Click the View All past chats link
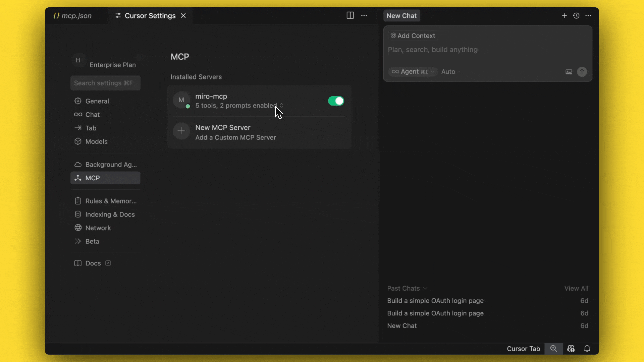Image resolution: width=644 pixels, height=362 pixels. coord(576,288)
